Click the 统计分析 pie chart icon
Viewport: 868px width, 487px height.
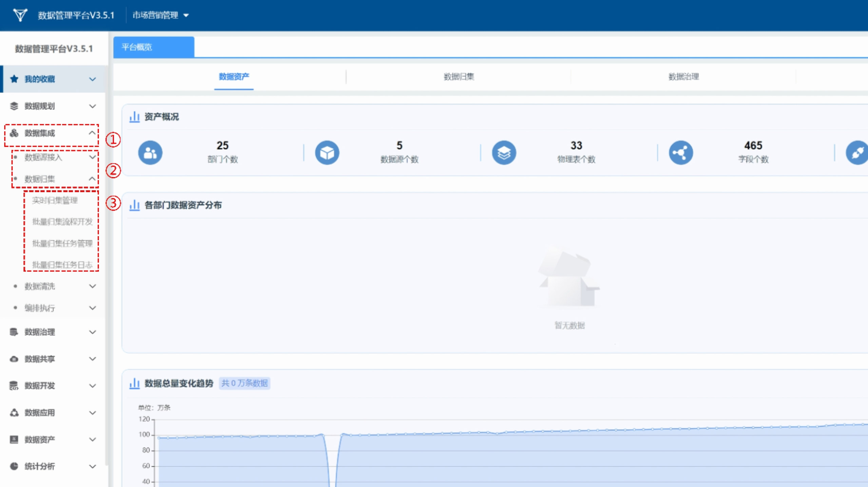[14, 466]
